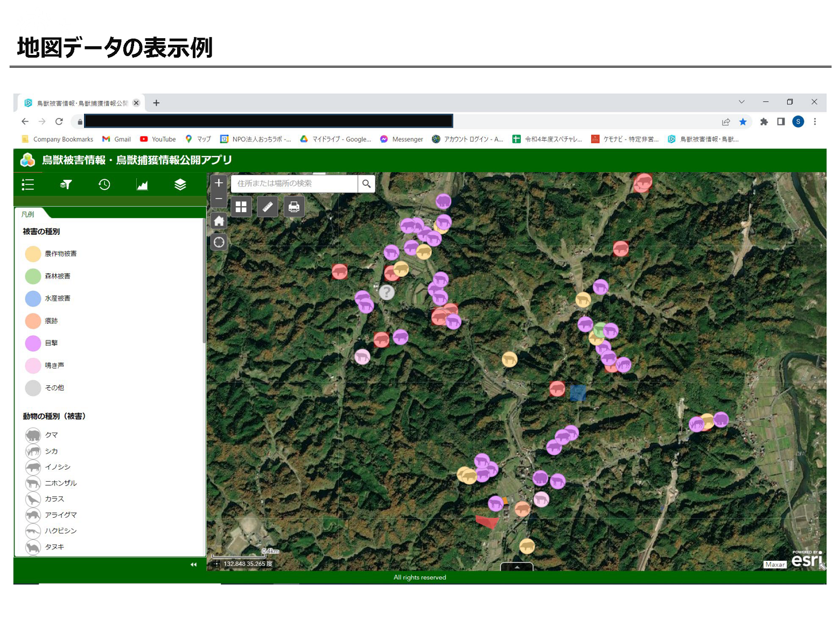Image resolution: width=840 pixels, height=633 pixels.
Task: Click the 目撃 purple legend swatch
Action: 33,343
